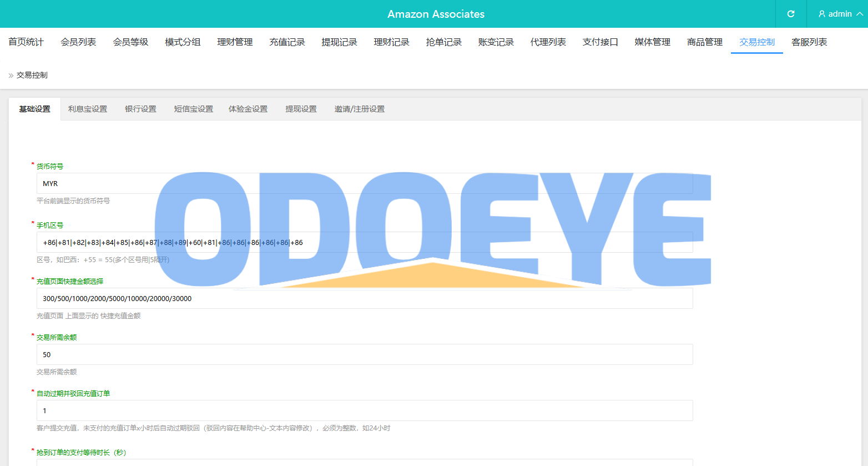
Task: Switch to 利息宝设置 tab
Action: (x=88, y=109)
